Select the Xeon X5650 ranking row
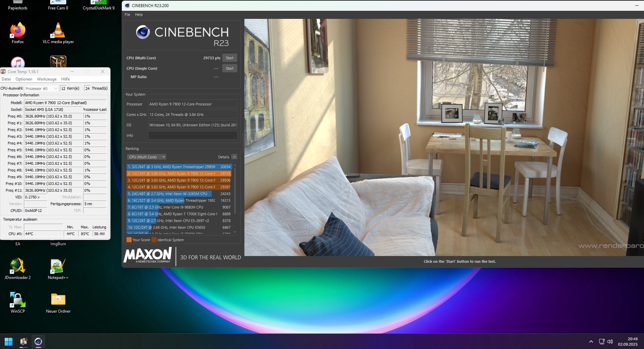Image resolution: width=644 pixels, height=349 pixels. point(179,227)
